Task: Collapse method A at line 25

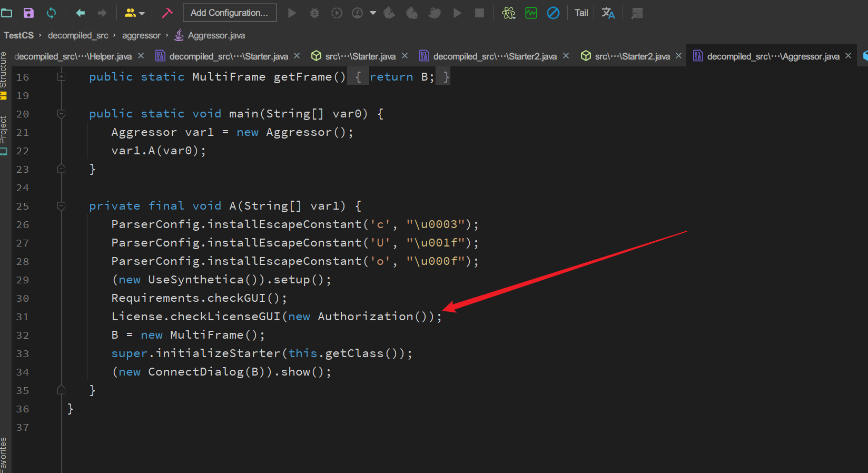Action: coord(61,206)
